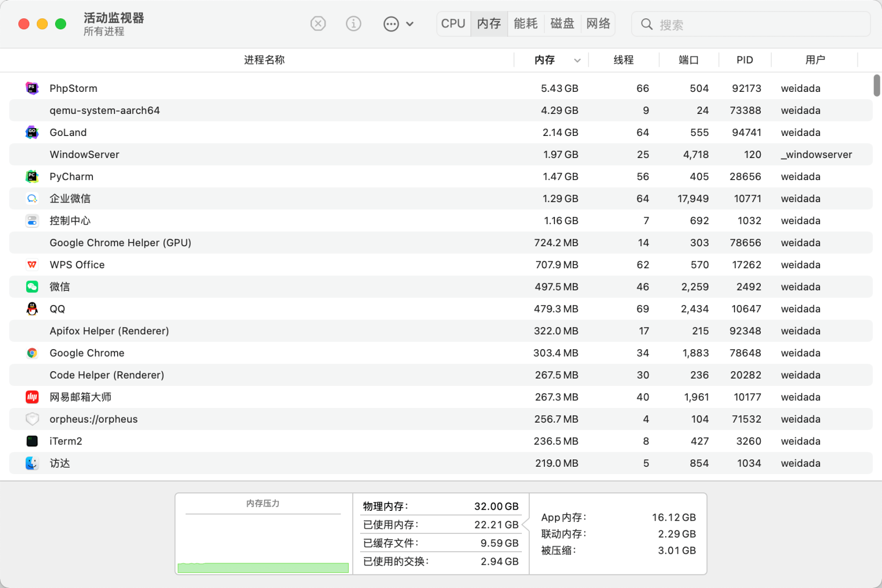Click the 所有进程 subtitle
This screenshot has width=882, height=588.
(104, 31)
